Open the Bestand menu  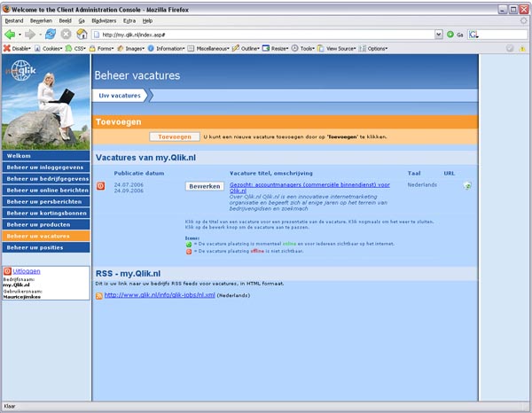click(x=14, y=19)
